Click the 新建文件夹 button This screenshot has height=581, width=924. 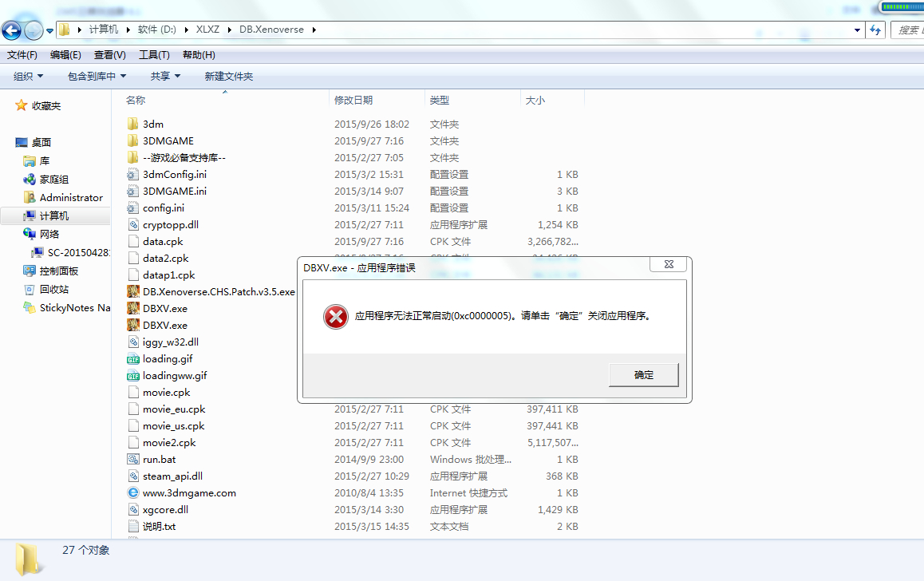229,76
